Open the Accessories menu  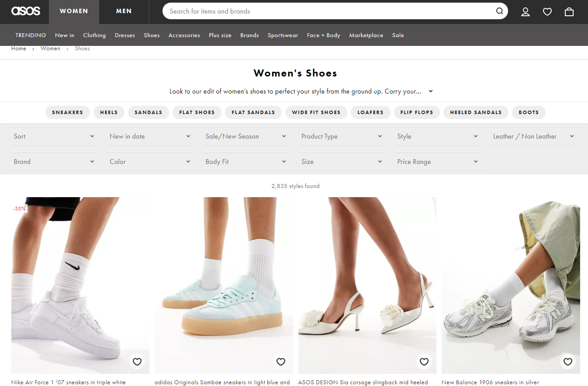(x=184, y=35)
